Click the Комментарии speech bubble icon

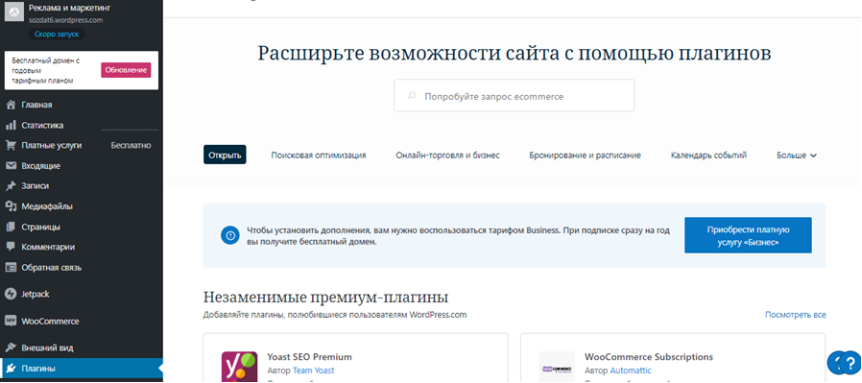[10, 247]
